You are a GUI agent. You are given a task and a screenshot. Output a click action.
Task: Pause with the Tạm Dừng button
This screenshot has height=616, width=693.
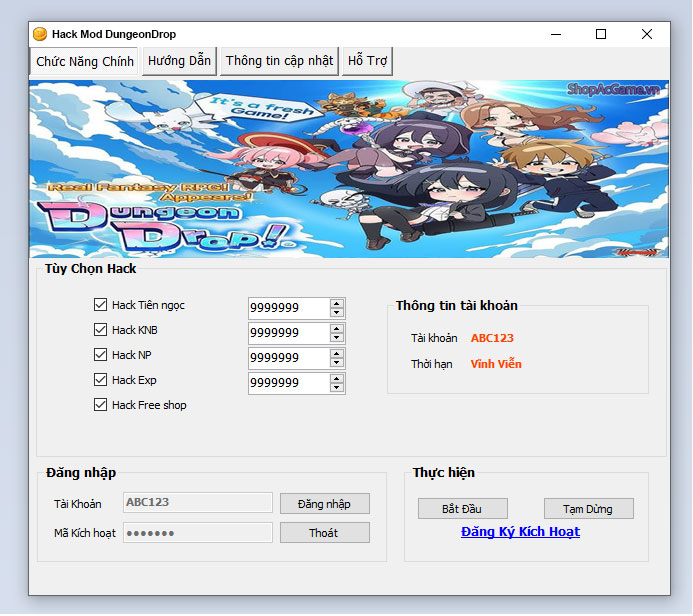point(589,509)
